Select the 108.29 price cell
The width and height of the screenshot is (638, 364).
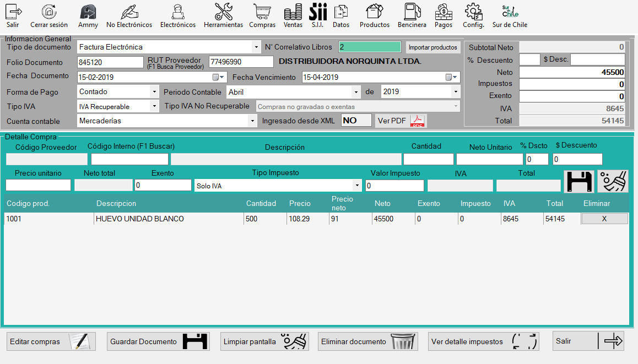click(x=307, y=219)
